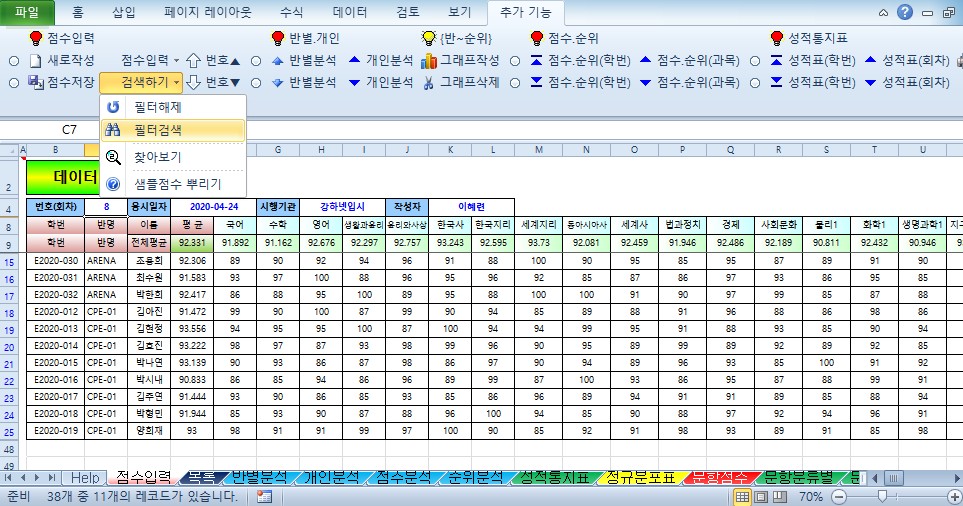
Task: Click the 반별.개인 red lightbulb icon
Action: pos(278,38)
